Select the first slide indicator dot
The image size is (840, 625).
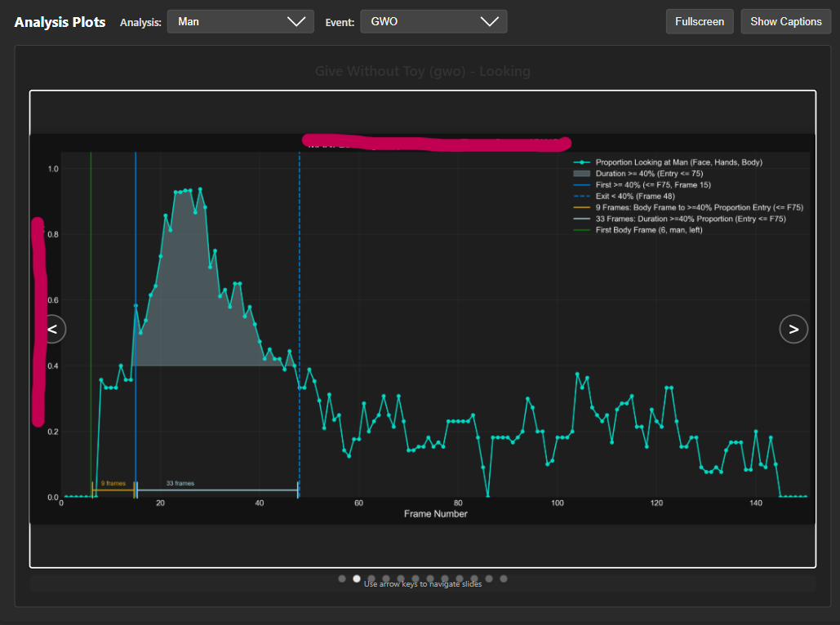(x=342, y=578)
